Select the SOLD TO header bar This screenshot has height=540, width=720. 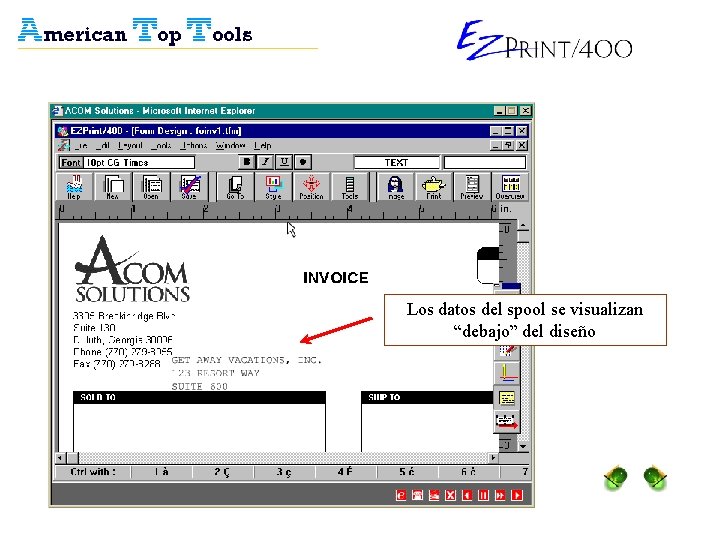pyautogui.click(x=199, y=397)
